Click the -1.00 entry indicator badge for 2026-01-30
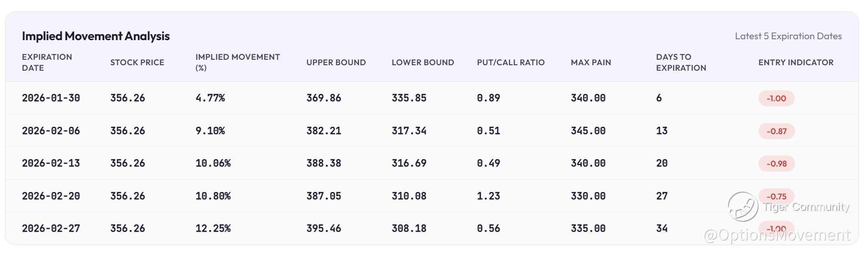868x255 pixels. (776, 98)
